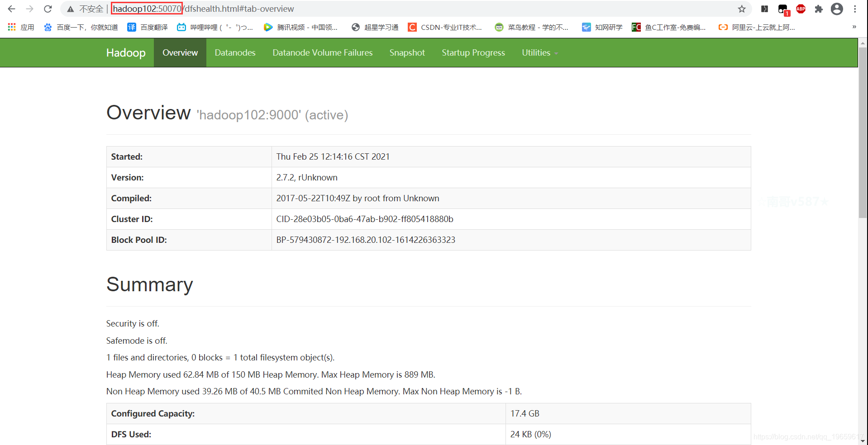Click the dark bookmark-style extension icon
Image resolution: width=868 pixels, height=445 pixels.
coord(765,9)
